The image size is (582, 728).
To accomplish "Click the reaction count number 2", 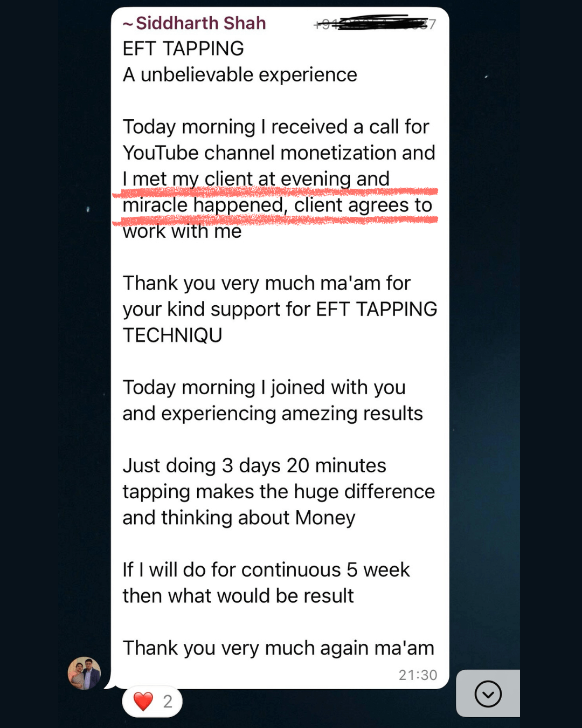I will point(168,701).
